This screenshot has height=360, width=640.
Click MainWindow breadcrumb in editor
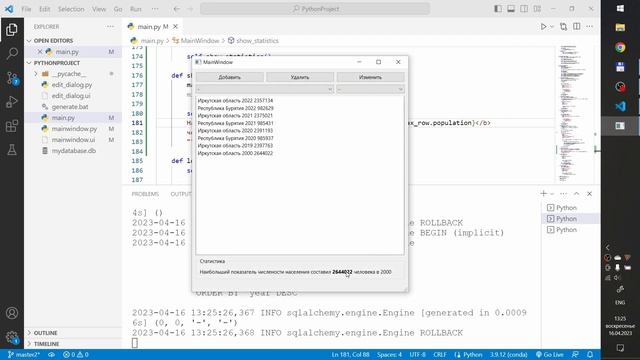[200, 41]
